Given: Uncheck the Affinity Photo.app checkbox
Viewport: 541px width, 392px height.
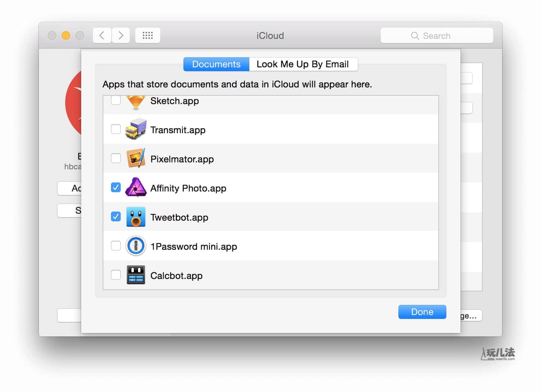Looking at the screenshot, I should 115,187.
